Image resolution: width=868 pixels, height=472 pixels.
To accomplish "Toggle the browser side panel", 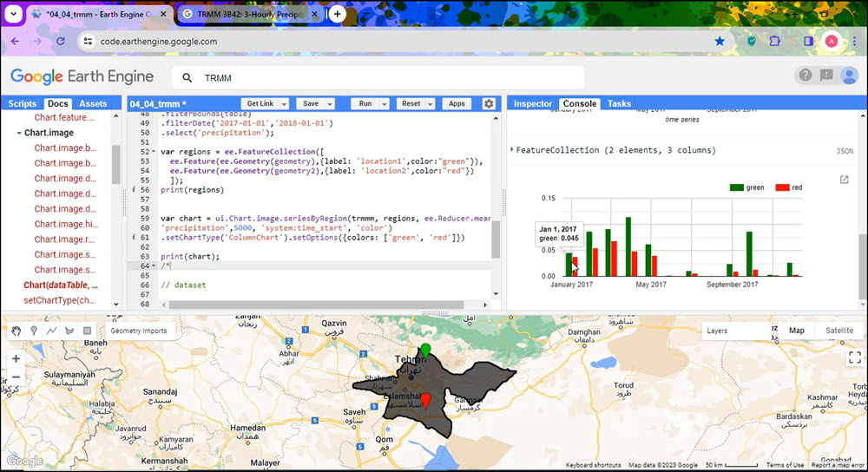I will (808, 41).
